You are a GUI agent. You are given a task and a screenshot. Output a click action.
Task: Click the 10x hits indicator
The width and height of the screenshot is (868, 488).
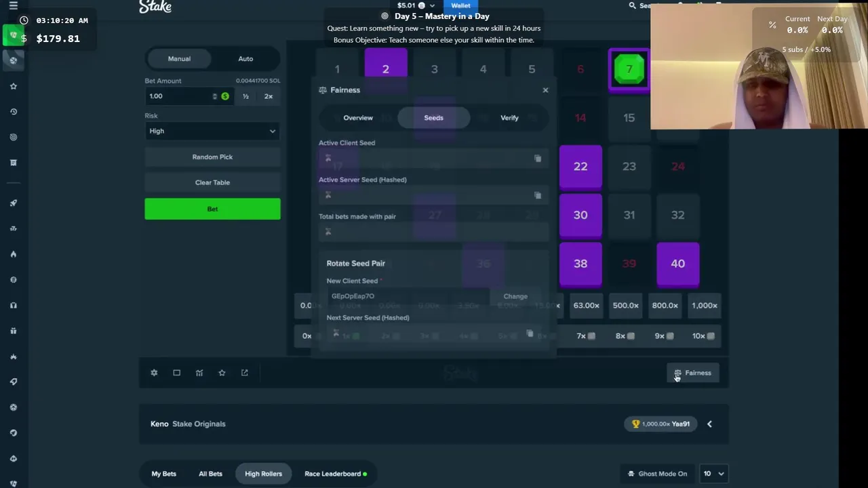(x=703, y=336)
